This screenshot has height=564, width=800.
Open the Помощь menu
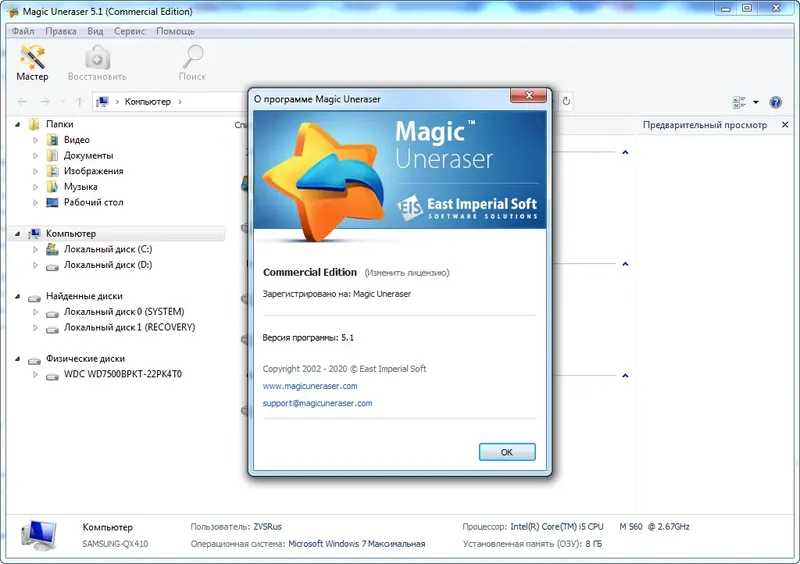175,31
